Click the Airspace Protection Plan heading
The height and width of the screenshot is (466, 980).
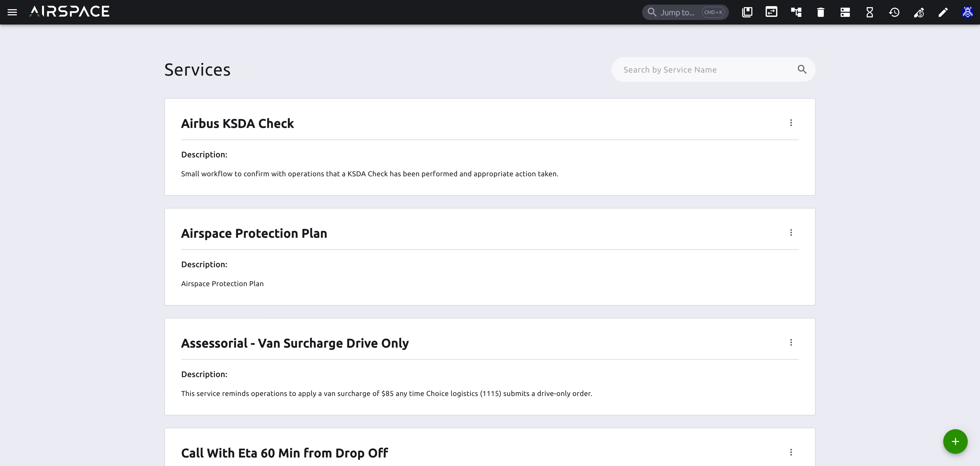click(x=254, y=233)
